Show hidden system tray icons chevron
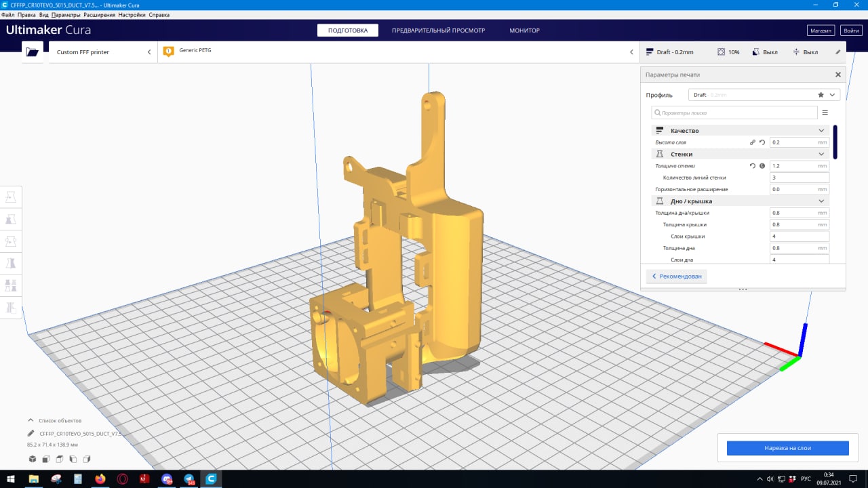The image size is (868, 488). 759,479
